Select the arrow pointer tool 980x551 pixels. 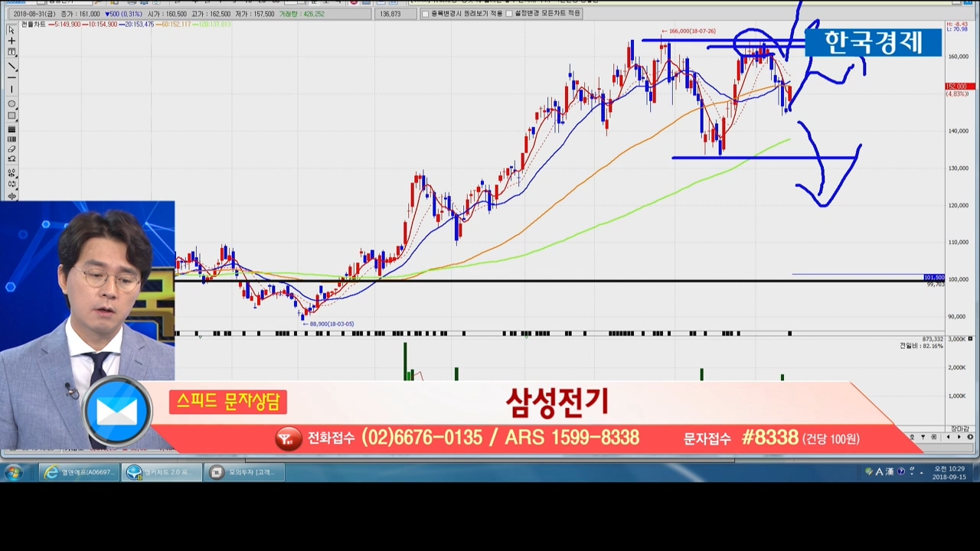click(11, 30)
